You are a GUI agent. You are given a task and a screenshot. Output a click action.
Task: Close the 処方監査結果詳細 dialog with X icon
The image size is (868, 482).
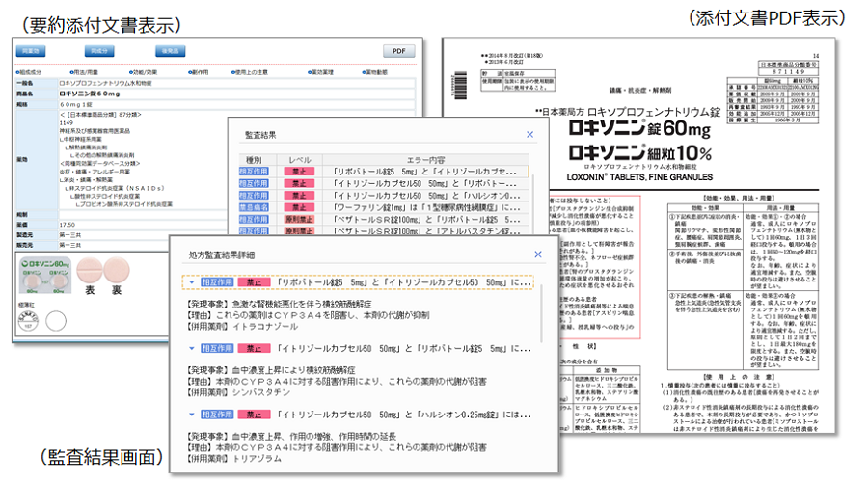click(537, 254)
